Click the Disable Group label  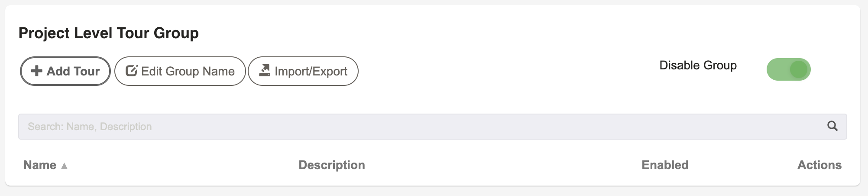(x=698, y=65)
